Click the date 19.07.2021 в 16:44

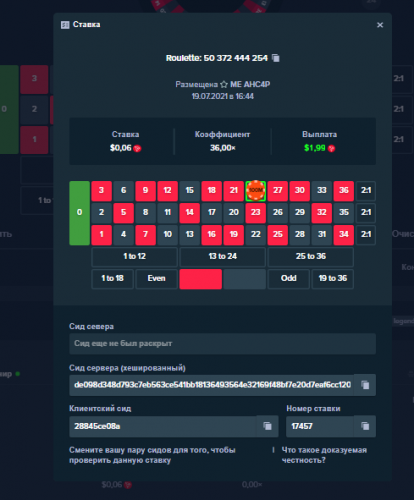(222, 96)
